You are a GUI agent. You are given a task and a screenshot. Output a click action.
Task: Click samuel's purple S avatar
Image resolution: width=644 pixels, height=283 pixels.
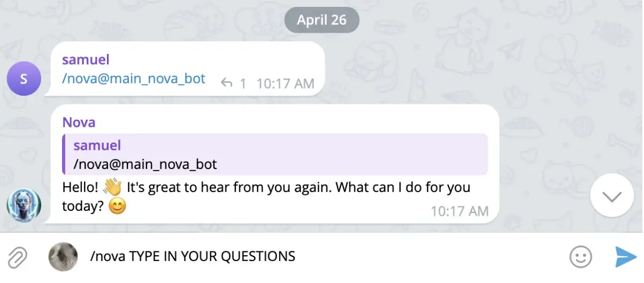point(24,79)
